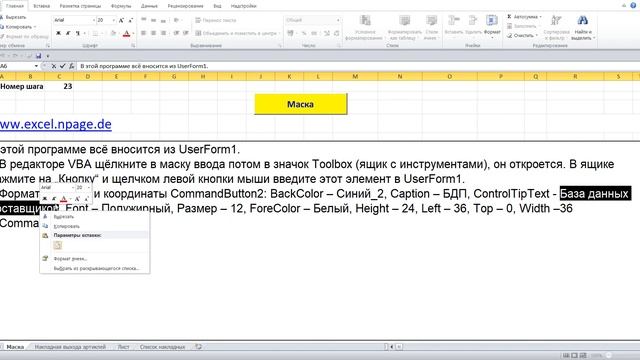Open the Данные ribbon tab
Viewport: 640px width, 360px height.
[x=149, y=6]
